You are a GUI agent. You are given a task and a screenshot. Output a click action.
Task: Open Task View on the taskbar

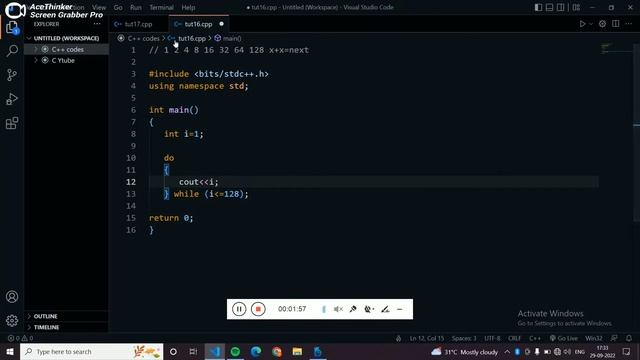click(x=193, y=351)
